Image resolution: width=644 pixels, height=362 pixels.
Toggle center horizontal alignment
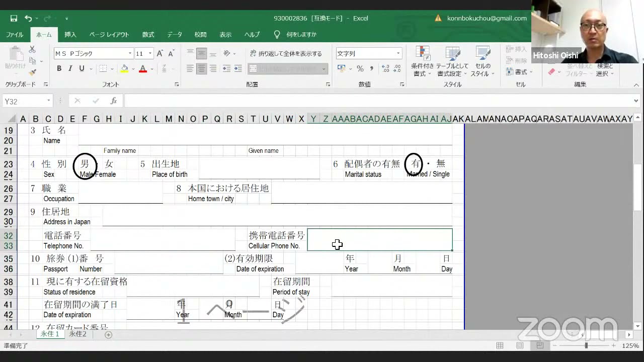coord(202,68)
